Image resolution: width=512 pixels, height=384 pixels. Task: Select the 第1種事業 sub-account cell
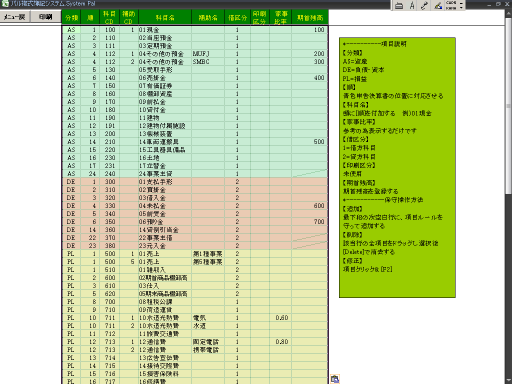coord(208,254)
